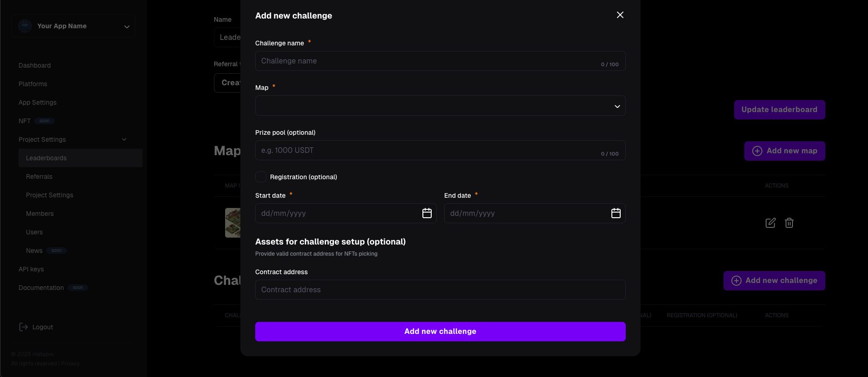Click the map thumbnail image

[x=233, y=223]
